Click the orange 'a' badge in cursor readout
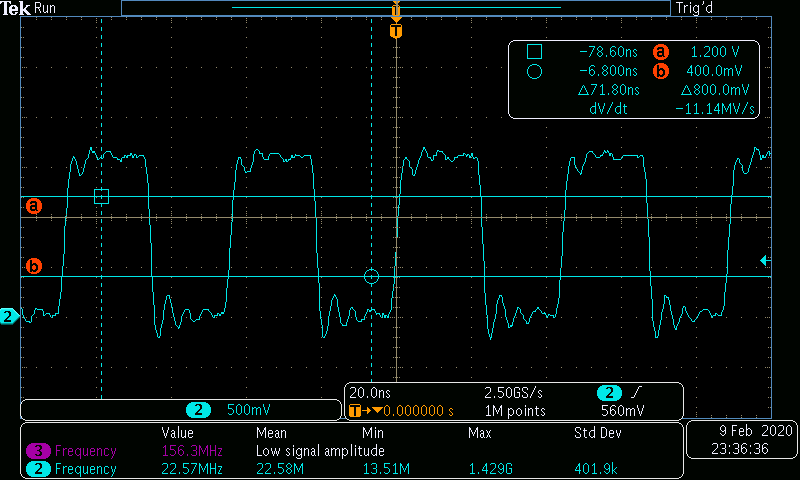This screenshot has height=480, width=800. (660, 52)
